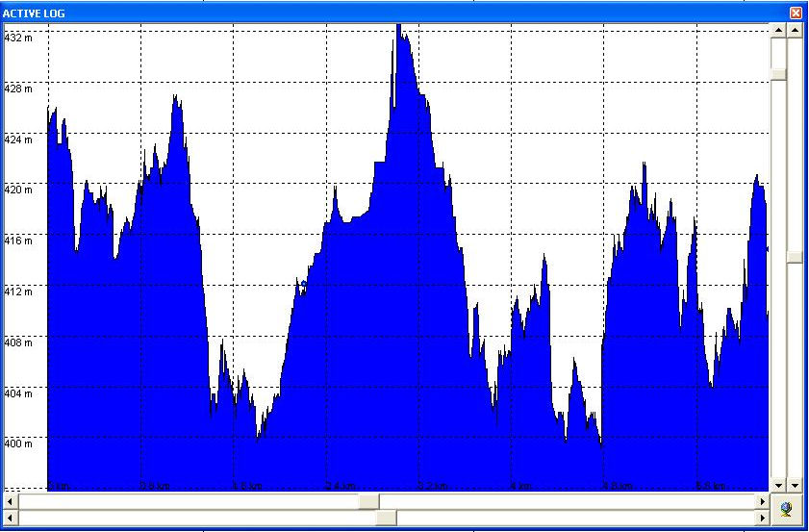809x532 pixels.
Task: Click the 428 m elevation label
Action: (18, 89)
